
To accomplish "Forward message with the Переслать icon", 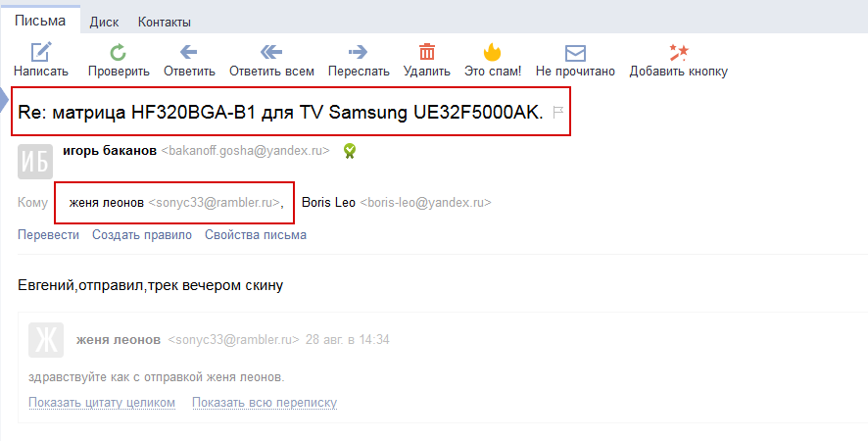I will click(x=359, y=53).
